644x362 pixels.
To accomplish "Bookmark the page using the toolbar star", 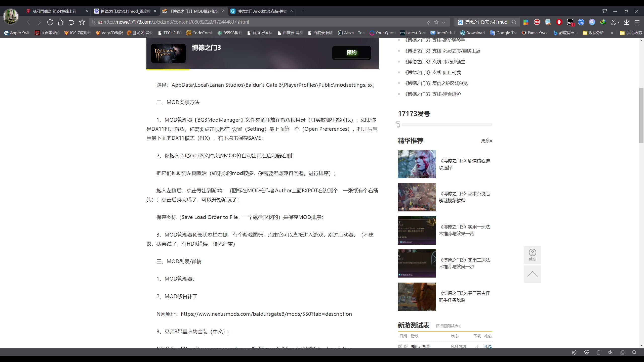I will click(82, 22).
